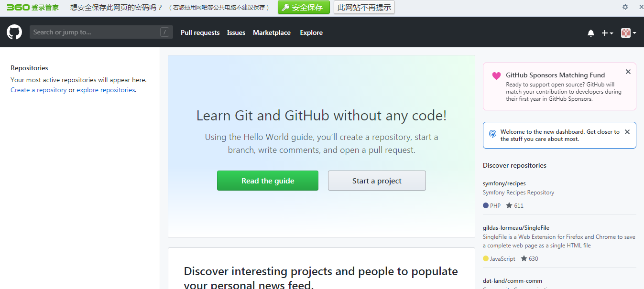Click the Start a project button
This screenshot has height=289, width=644.
377,181
